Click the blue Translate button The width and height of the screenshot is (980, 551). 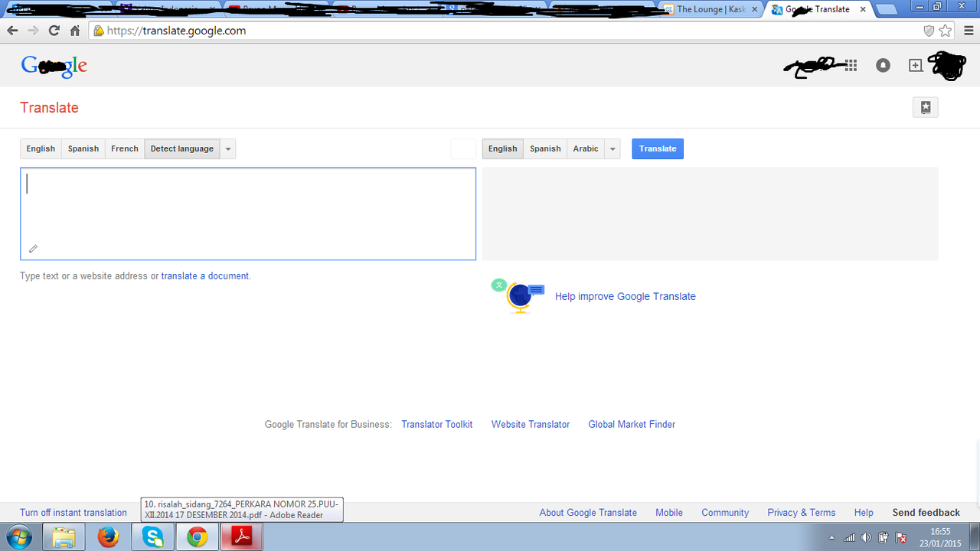tap(658, 148)
